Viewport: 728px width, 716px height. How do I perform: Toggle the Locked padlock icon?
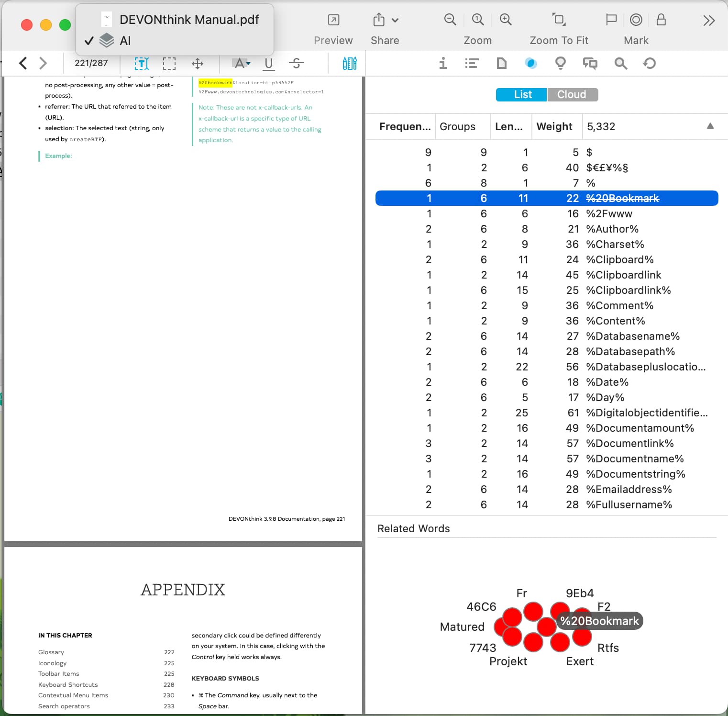tap(661, 20)
